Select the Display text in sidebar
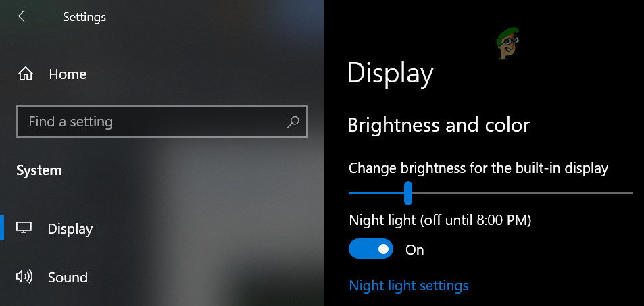Image resolution: width=644 pixels, height=306 pixels. pyautogui.click(x=70, y=229)
